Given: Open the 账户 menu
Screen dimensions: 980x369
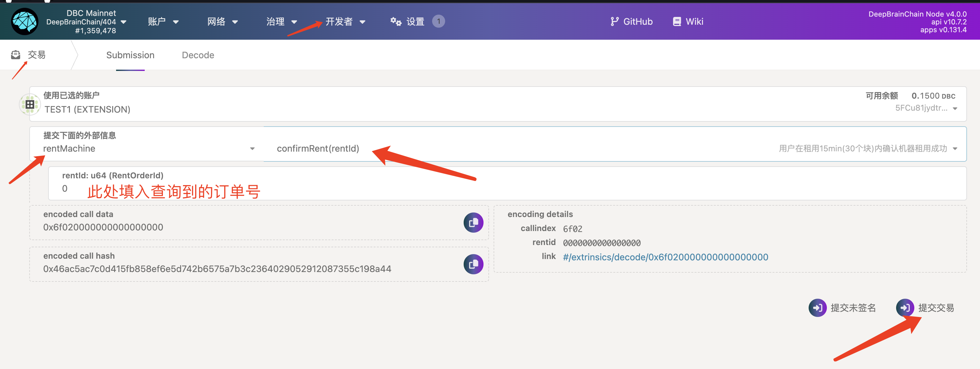Looking at the screenshot, I should pyautogui.click(x=163, y=22).
